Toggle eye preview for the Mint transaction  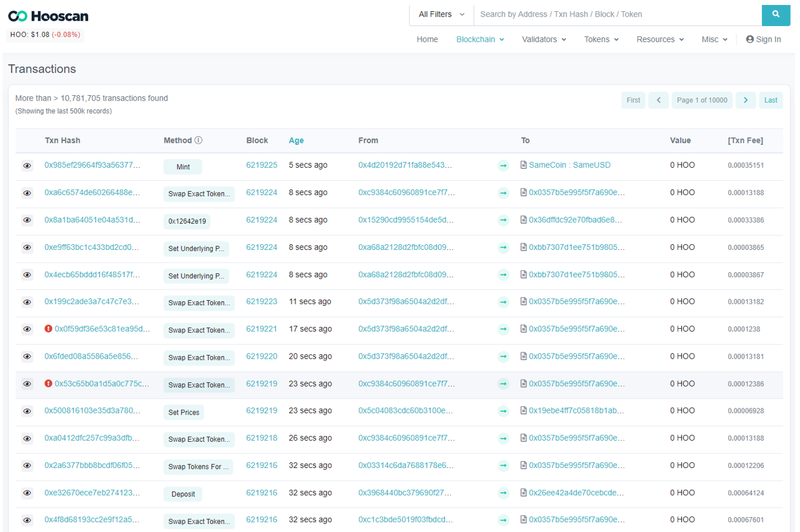pyautogui.click(x=27, y=166)
